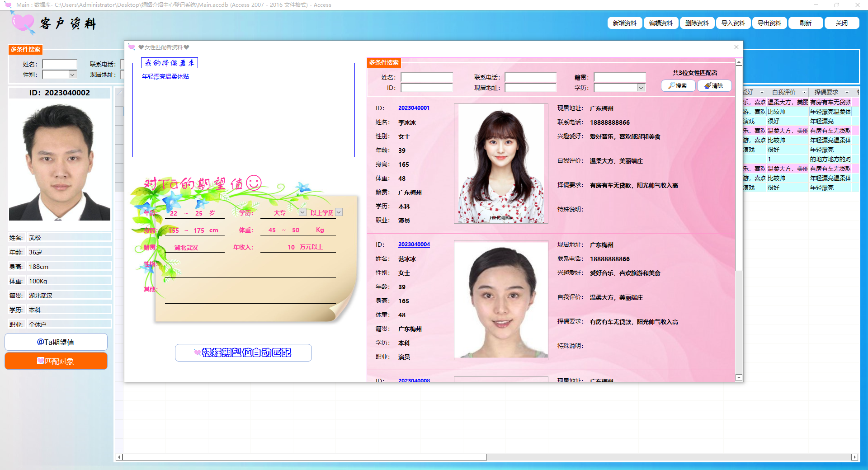
Task: Click the orange 匹配对象 button
Action: 56,361
